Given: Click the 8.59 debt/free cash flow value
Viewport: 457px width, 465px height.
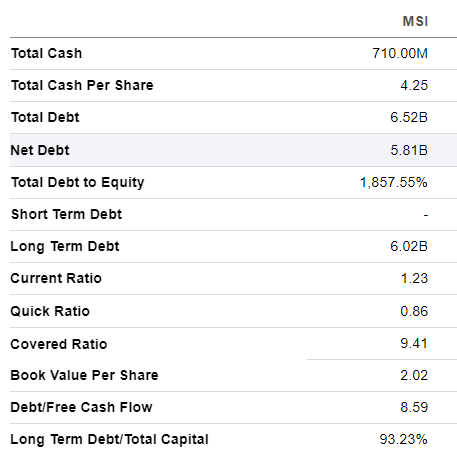Looking at the screenshot, I should [414, 407].
